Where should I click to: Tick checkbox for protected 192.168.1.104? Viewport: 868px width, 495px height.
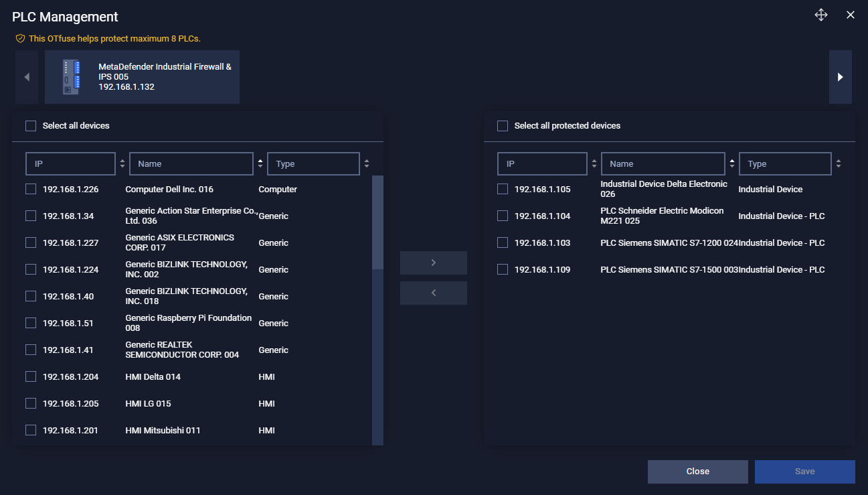503,216
